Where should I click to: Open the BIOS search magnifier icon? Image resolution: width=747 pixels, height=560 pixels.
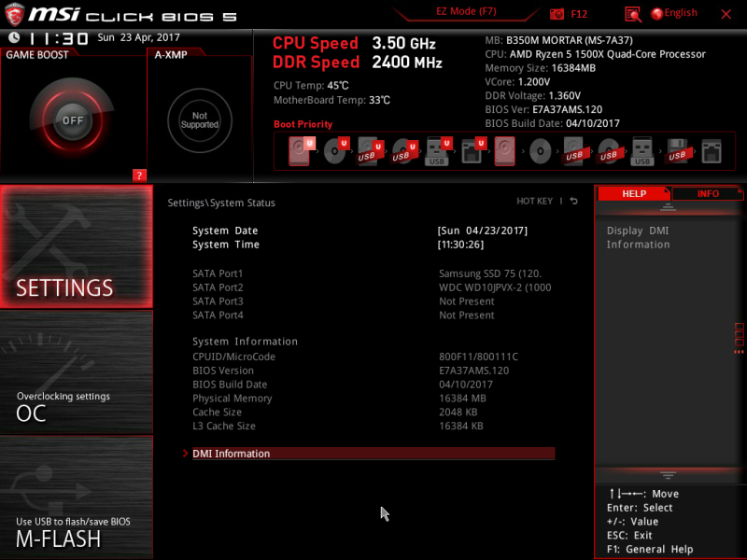pyautogui.click(x=633, y=14)
